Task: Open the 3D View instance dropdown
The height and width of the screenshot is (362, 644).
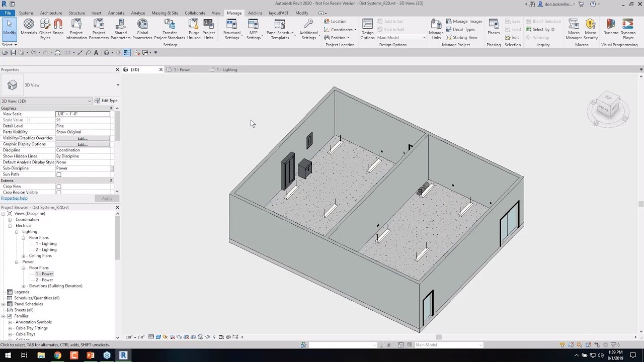Action: (46, 101)
